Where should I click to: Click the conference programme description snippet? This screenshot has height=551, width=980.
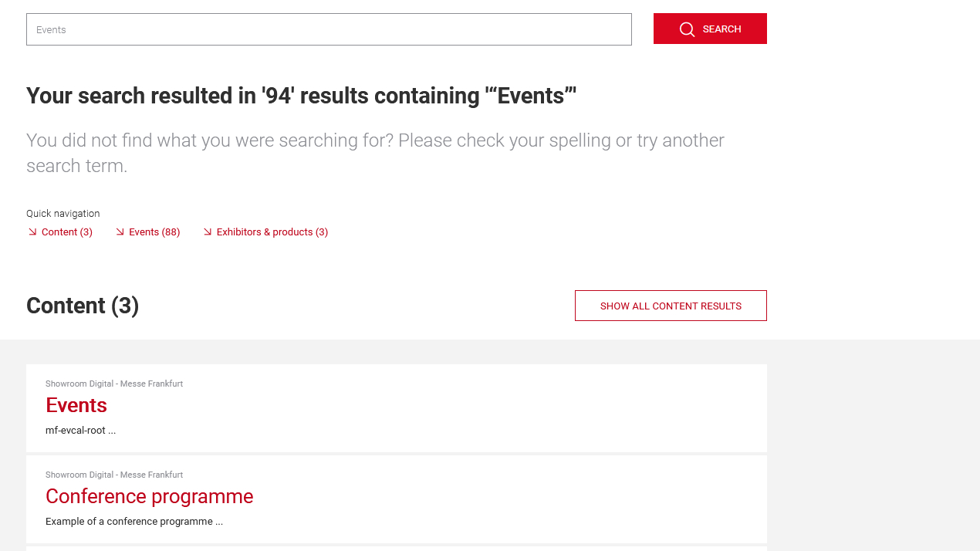tap(133, 521)
